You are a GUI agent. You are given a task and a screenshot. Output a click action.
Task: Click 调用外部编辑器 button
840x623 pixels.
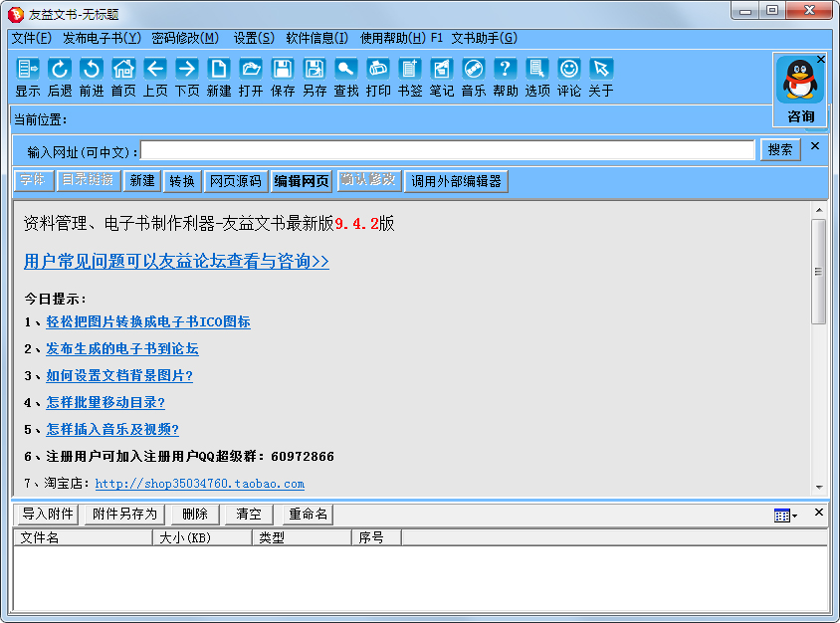[x=457, y=181]
